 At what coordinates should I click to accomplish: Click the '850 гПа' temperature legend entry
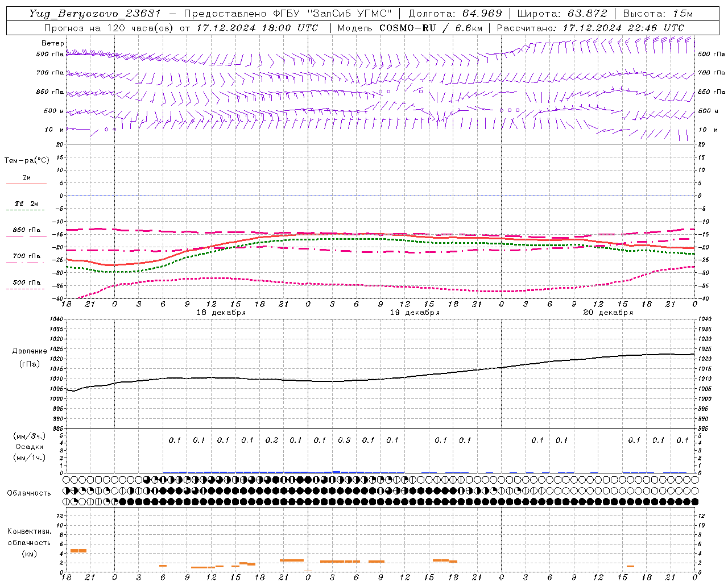pos(27,230)
